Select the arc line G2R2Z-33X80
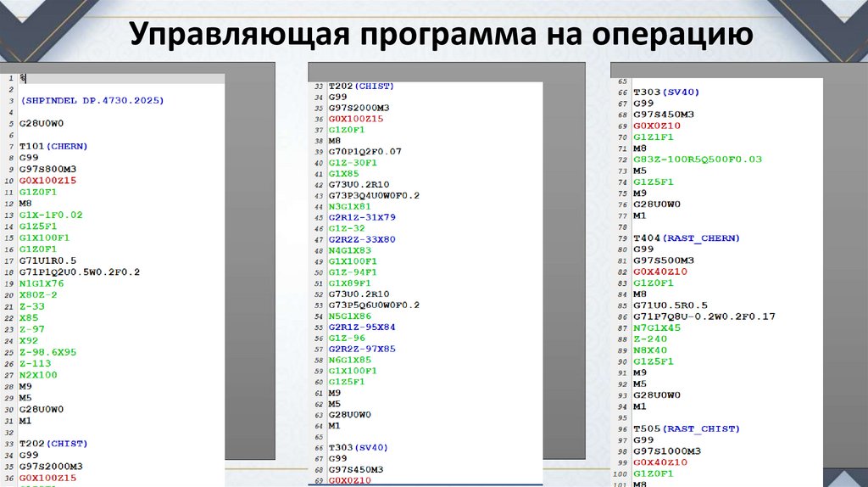The image size is (868, 487). coord(362,239)
